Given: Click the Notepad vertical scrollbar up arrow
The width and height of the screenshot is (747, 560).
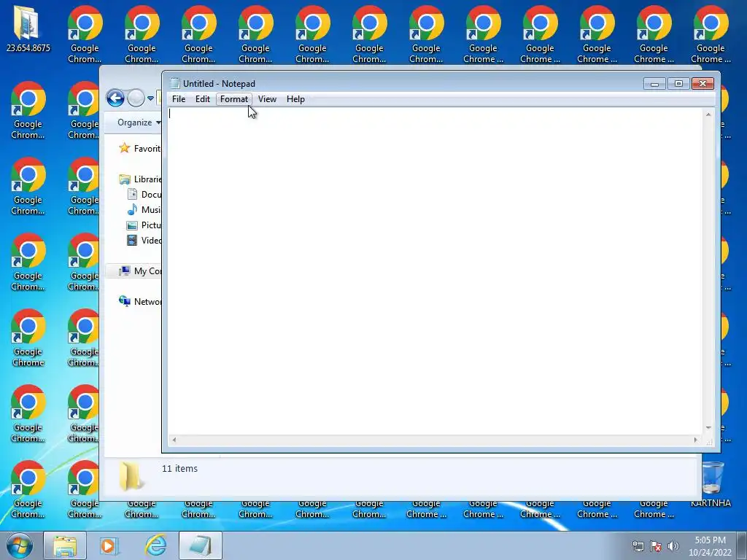Looking at the screenshot, I should click(x=708, y=114).
